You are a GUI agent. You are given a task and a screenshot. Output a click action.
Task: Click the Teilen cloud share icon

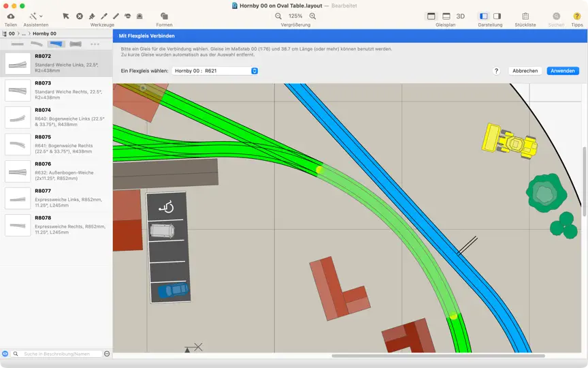(11, 16)
